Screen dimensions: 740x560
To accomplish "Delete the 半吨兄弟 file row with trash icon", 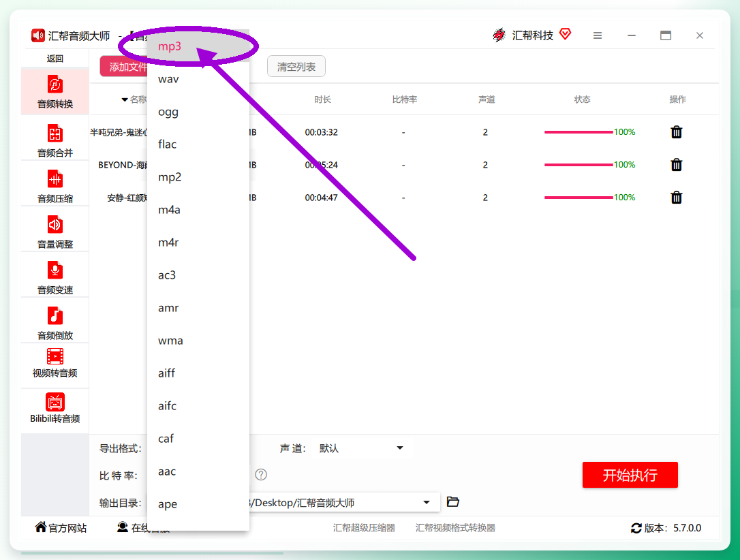I will (x=676, y=132).
